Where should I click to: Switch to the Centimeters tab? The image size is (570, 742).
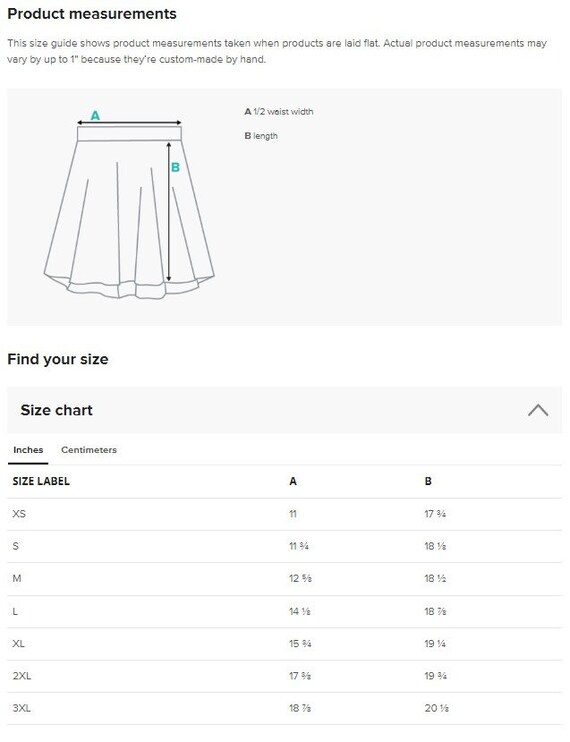pos(88,450)
